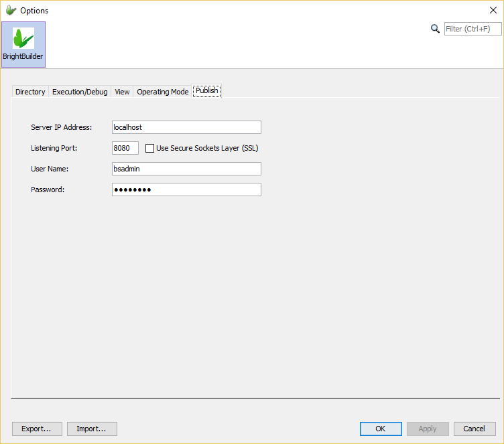
Task: Switch to the Directory tab
Action: point(30,92)
